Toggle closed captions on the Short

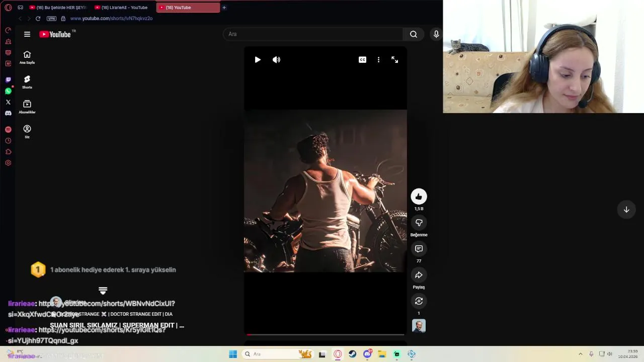click(362, 60)
